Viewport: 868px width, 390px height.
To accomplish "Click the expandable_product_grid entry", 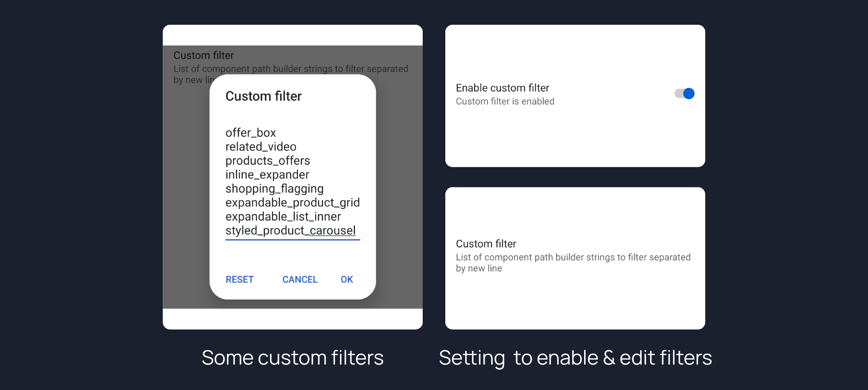I will click(292, 203).
